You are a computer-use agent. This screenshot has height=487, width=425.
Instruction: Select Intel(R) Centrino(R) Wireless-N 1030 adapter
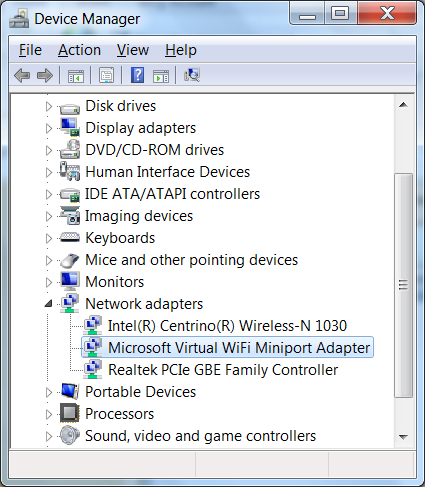click(x=227, y=326)
